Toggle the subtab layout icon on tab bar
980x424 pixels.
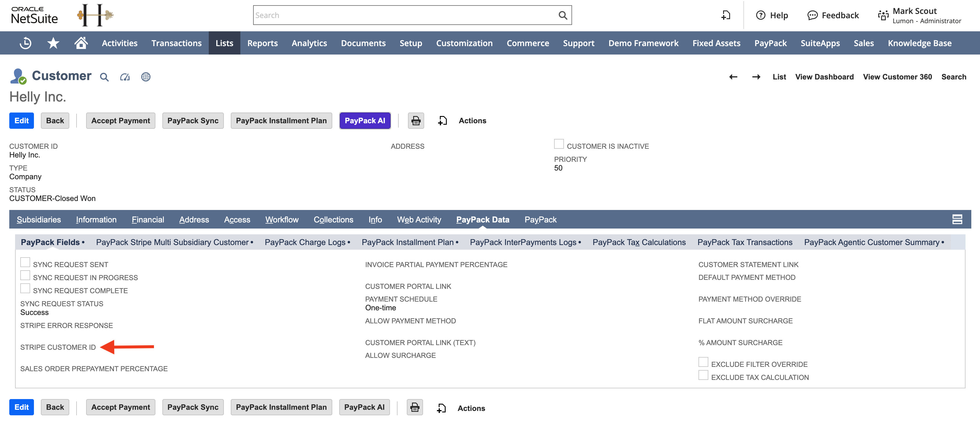pyautogui.click(x=957, y=219)
